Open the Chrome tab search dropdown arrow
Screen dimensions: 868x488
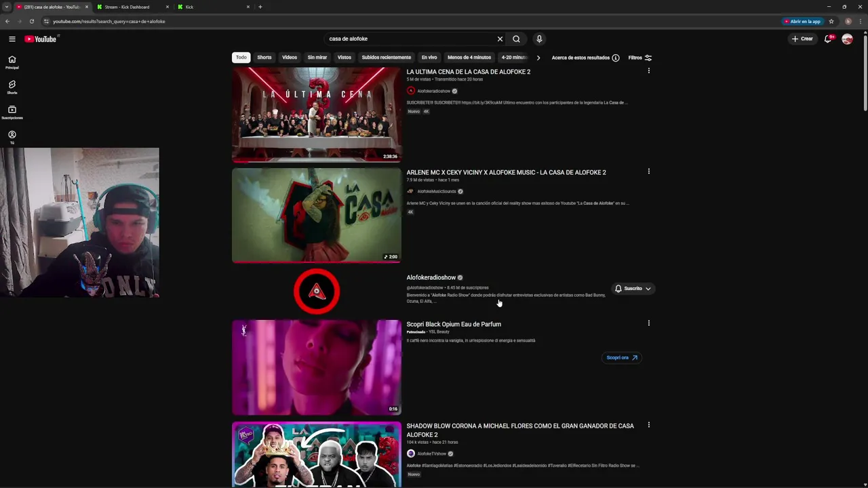point(7,7)
